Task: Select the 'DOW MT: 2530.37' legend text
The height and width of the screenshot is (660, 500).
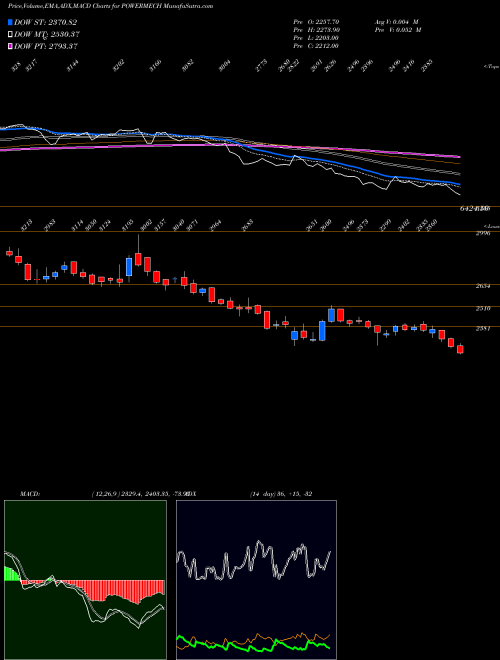Action: pyautogui.click(x=47, y=35)
